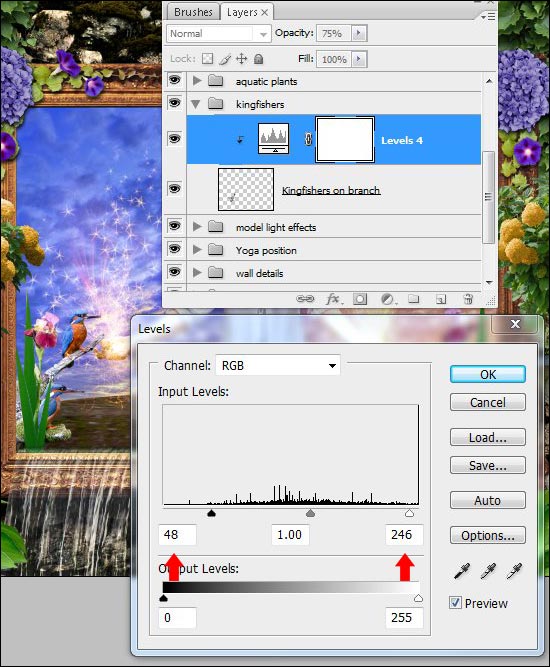Hide the Levels 4 adjustment layer
Image resolution: width=550 pixels, height=667 pixels.
174,139
